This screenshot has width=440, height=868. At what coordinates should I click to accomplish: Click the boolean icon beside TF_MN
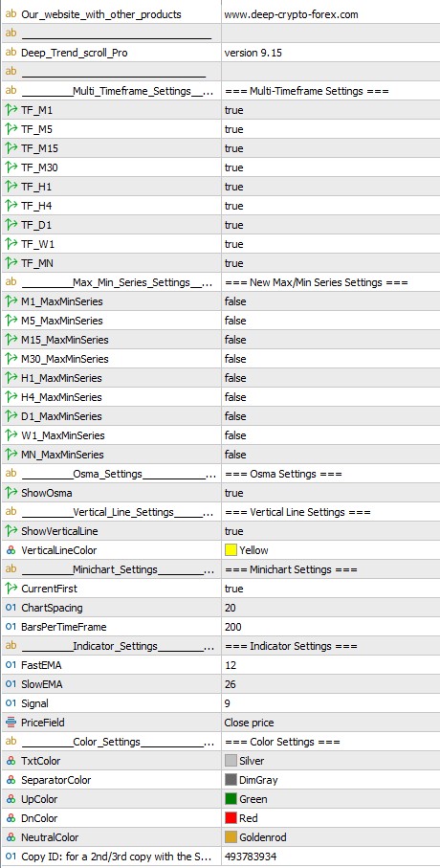(11, 263)
